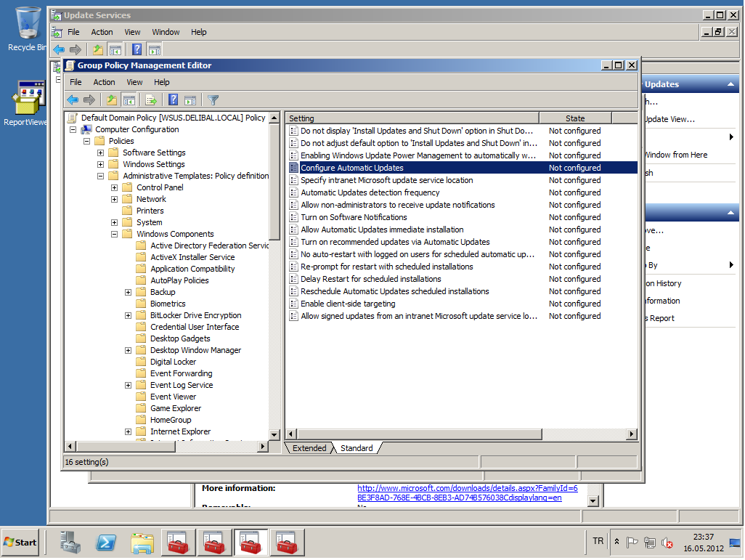Viewport: 745px width, 560px height.
Task: Click Export List icon in Group Policy editor toolbar
Action: pyautogui.click(x=151, y=100)
